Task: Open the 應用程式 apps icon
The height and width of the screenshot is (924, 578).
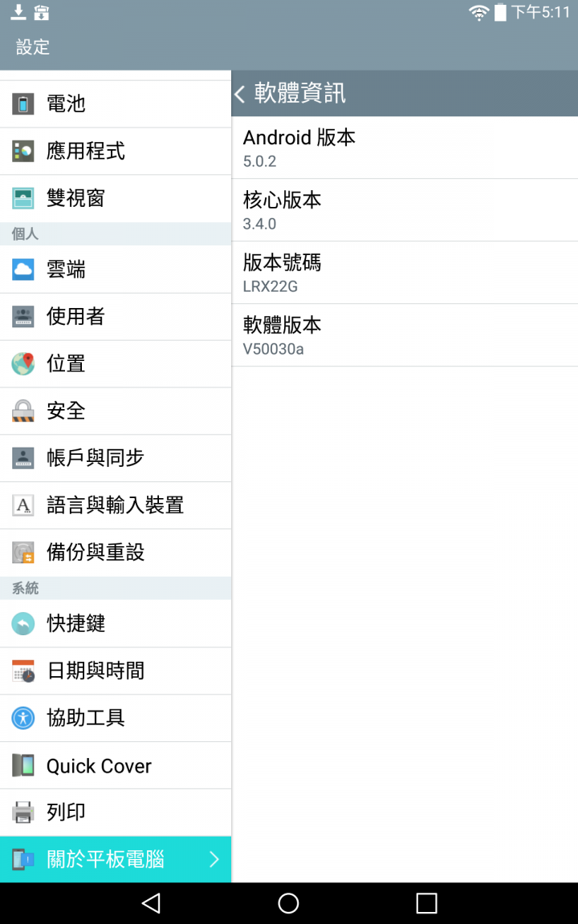Action: point(23,152)
